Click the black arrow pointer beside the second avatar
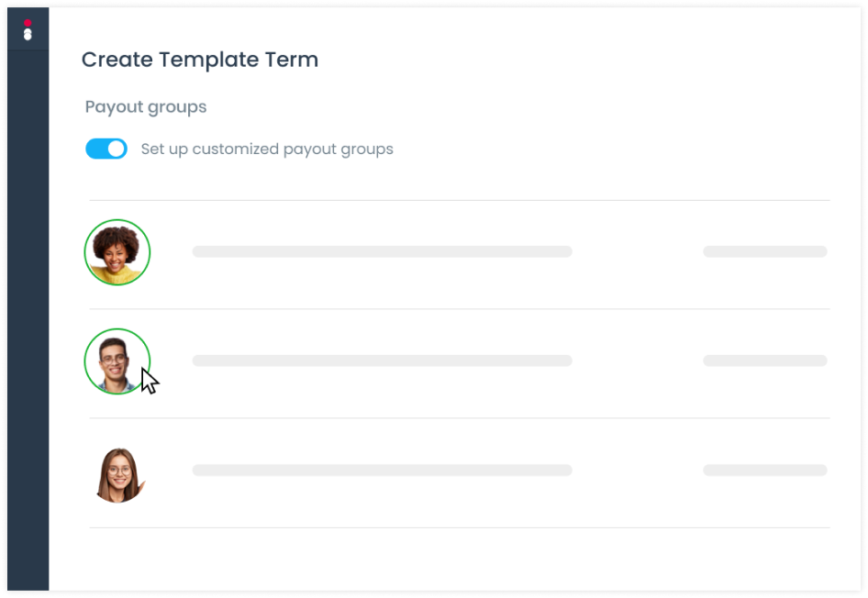 [x=150, y=381]
